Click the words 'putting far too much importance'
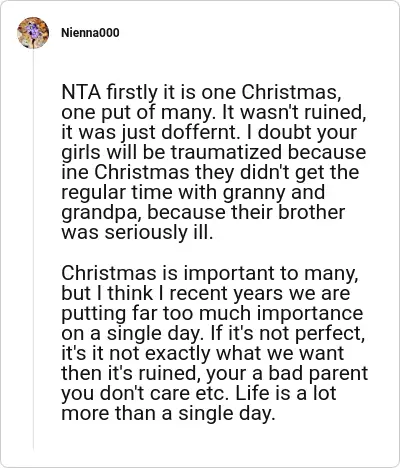Viewport: 400px width, 468px height. pyautogui.click(x=212, y=314)
